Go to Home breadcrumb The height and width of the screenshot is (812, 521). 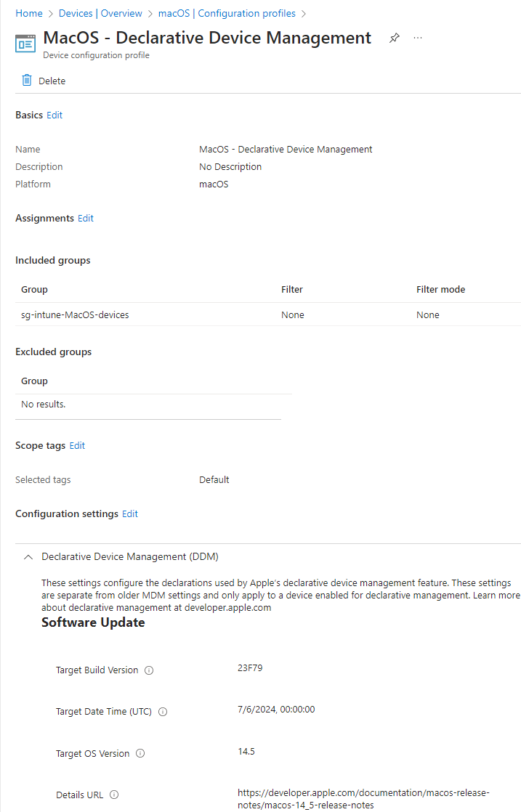(x=29, y=14)
